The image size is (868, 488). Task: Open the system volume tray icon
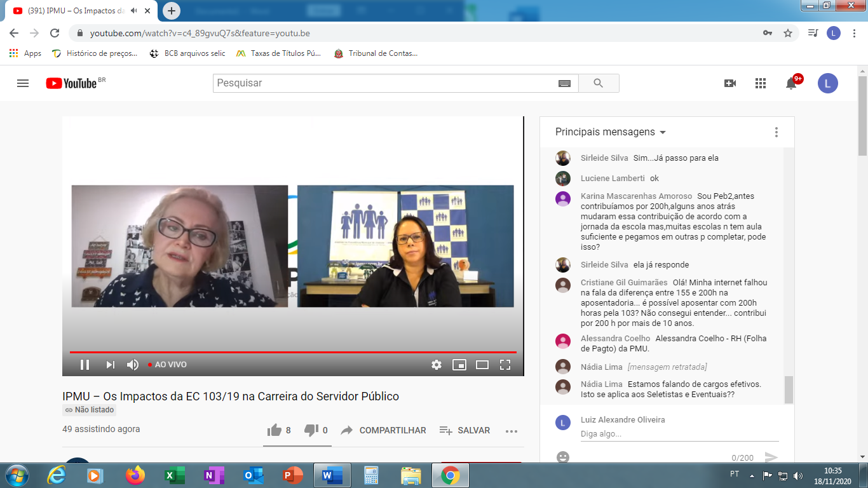click(x=798, y=475)
